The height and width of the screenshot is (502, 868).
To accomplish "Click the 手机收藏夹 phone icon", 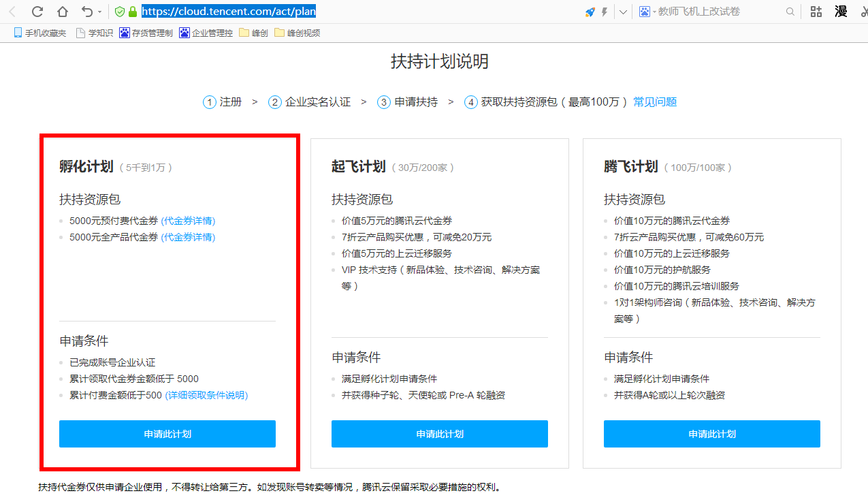I will [18, 33].
